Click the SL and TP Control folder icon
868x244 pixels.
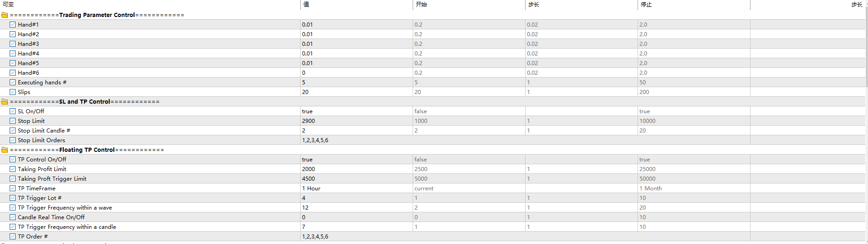coord(5,102)
